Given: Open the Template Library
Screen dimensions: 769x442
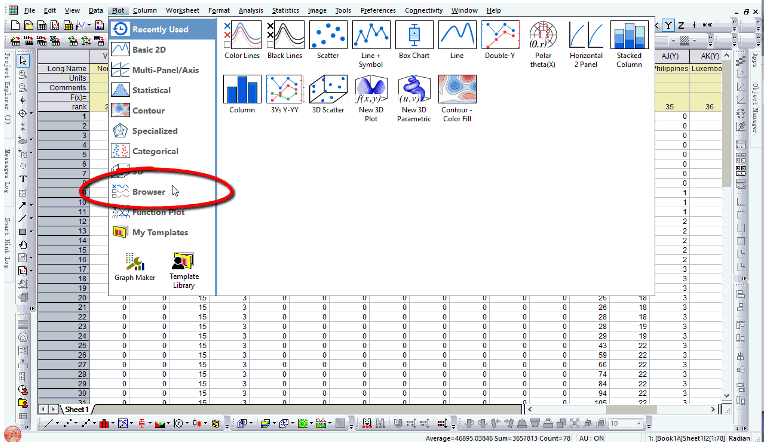Looking at the screenshot, I should 183,271.
